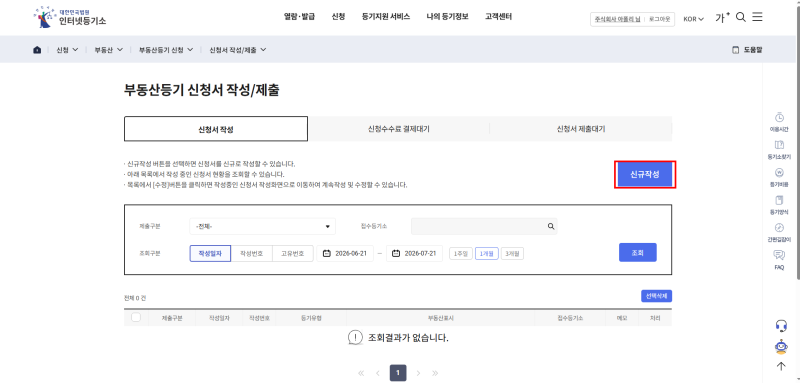Open the 나의 등기정보 top menu
The height and width of the screenshot is (383, 800).
pos(447,17)
